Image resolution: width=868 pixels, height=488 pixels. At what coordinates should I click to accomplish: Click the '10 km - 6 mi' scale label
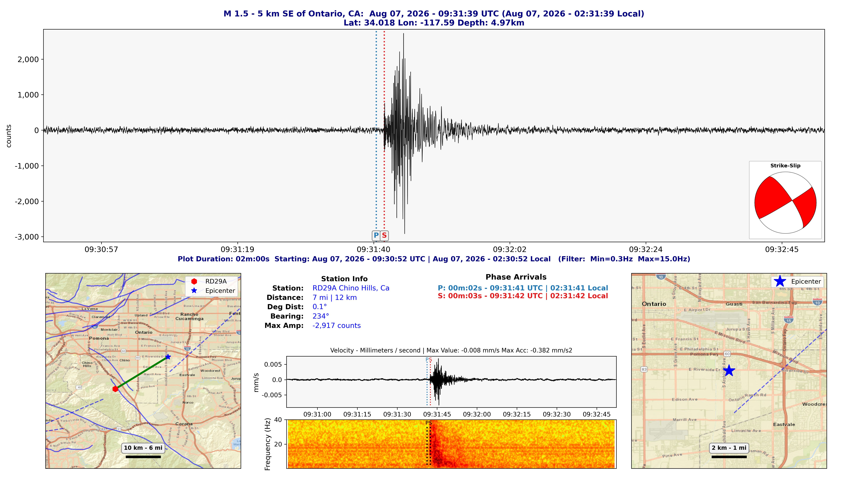[x=143, y=448]
